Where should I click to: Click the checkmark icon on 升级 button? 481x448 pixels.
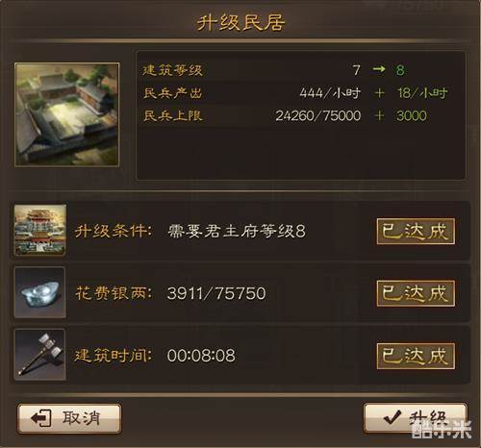coord(392,417)
